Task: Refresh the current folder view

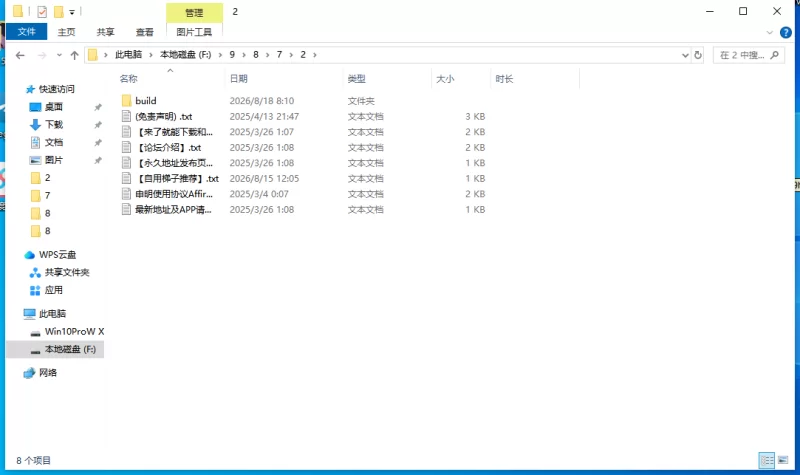Action: (x=698, y=55)
